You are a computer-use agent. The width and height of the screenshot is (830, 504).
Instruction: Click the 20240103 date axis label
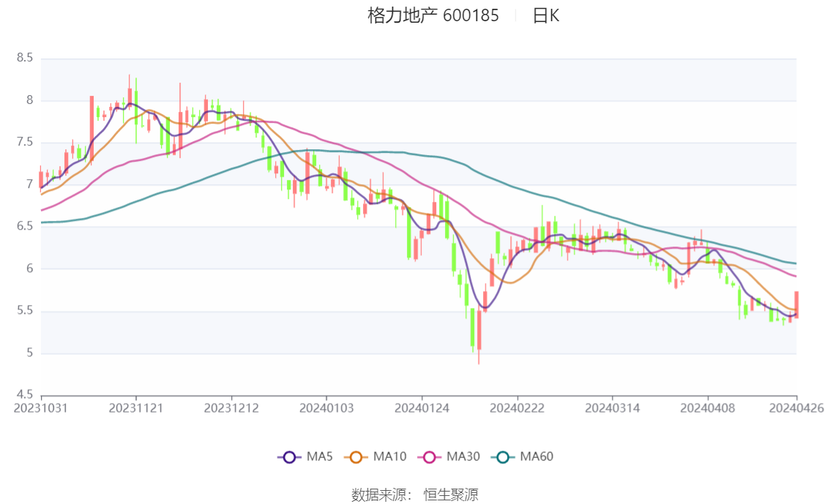point(326,408)
